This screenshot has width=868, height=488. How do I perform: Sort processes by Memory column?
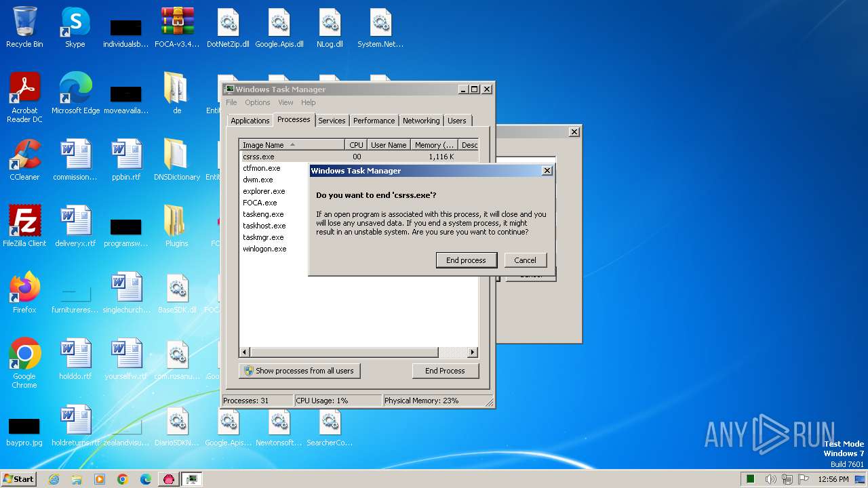click(x=434, y=145)
